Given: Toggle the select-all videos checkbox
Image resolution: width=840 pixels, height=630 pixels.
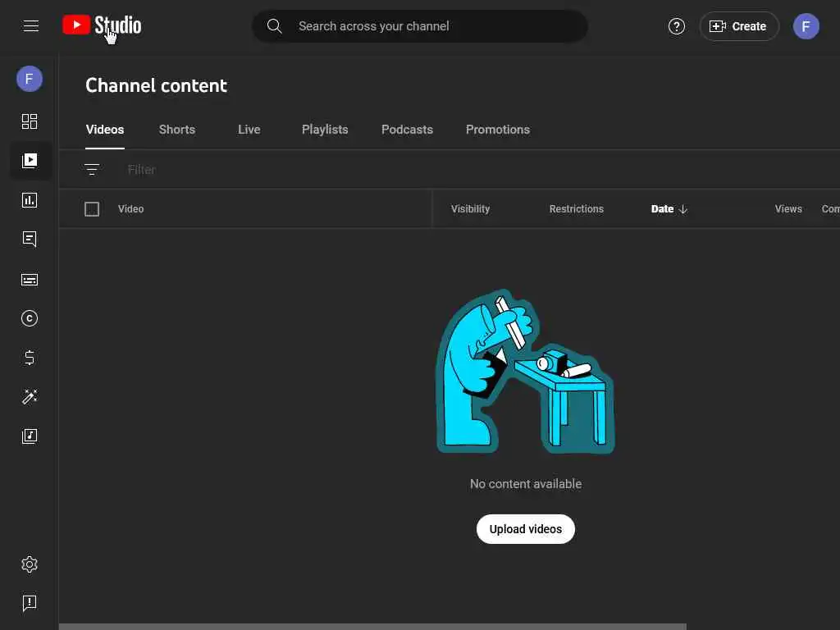Looking at the screenshot, I should [x=92, y=209].
